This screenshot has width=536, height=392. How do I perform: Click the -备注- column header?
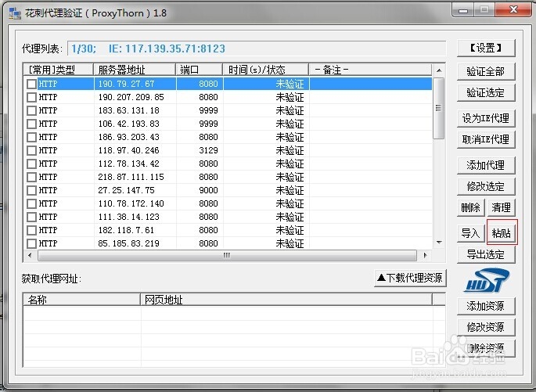tap(370, 70)
